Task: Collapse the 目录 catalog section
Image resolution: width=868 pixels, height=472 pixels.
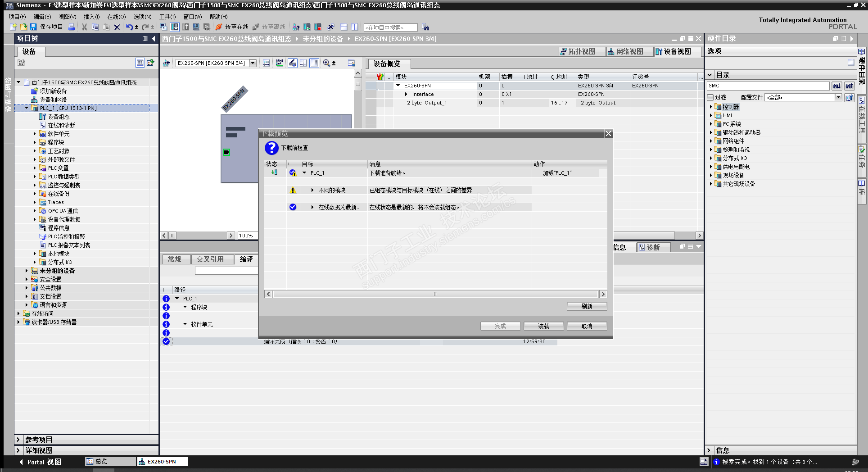Action: 710,75
